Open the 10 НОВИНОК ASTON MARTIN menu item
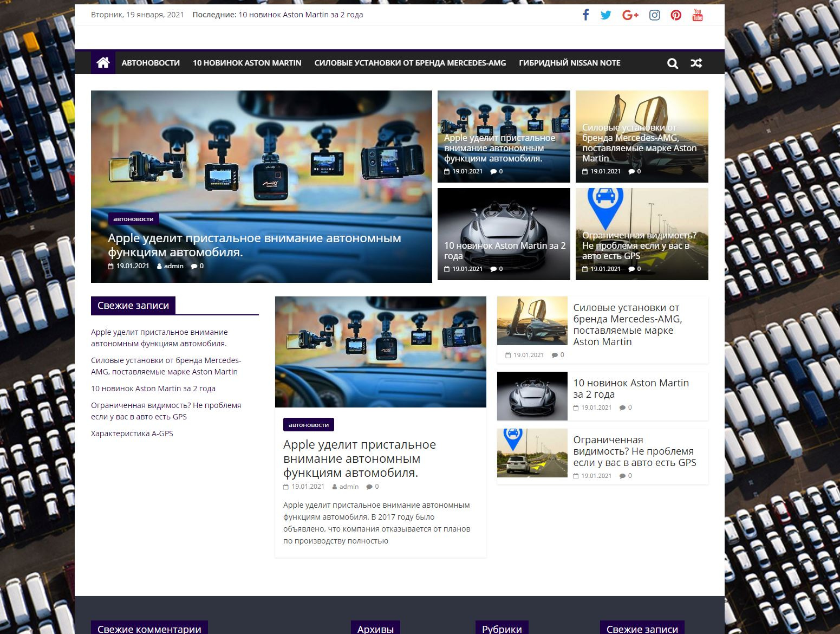The image size is (840, 634). pyautogui.click(x=247, y=63)
